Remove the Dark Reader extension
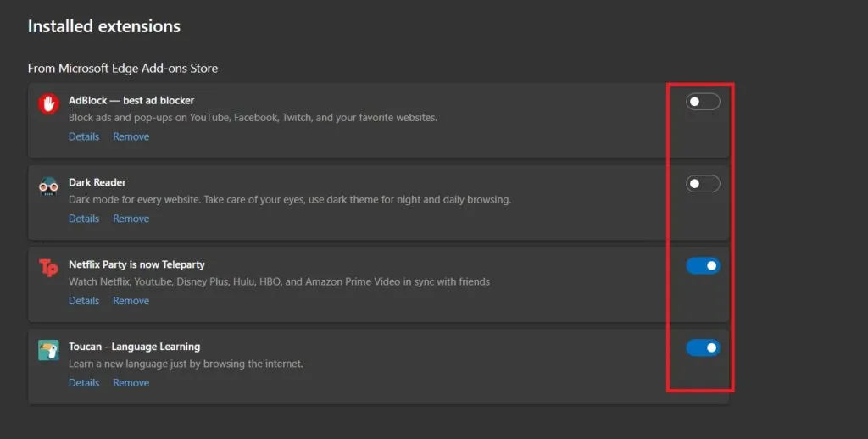 131,219
